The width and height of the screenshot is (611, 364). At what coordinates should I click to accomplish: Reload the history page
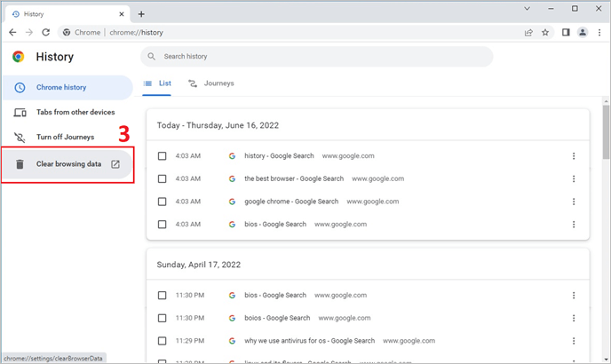pos(49,32)
